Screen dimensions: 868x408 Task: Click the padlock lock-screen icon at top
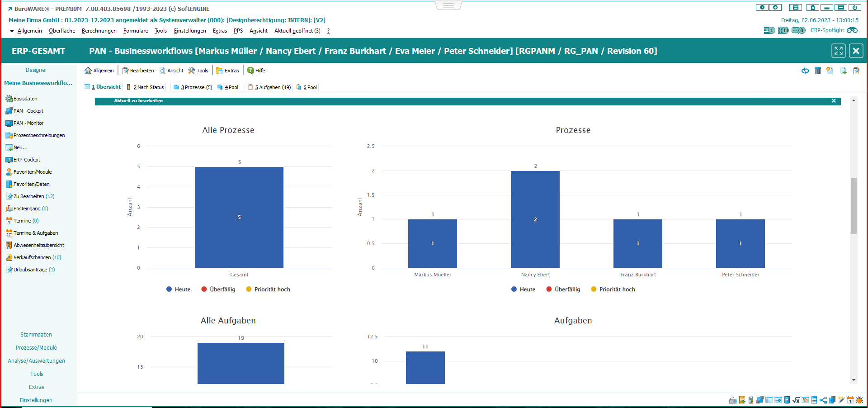point(812,8)
